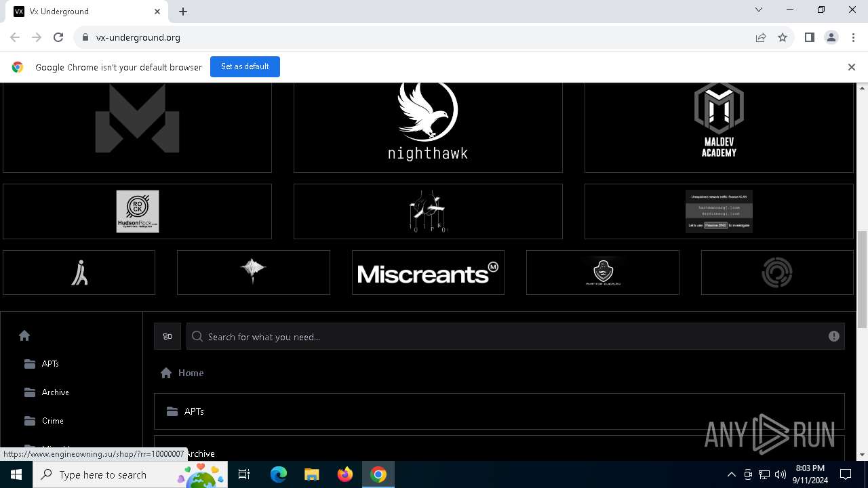Share this page via the share icon
This screenshot has width=868, height=488.
click(x=761, y=37)
